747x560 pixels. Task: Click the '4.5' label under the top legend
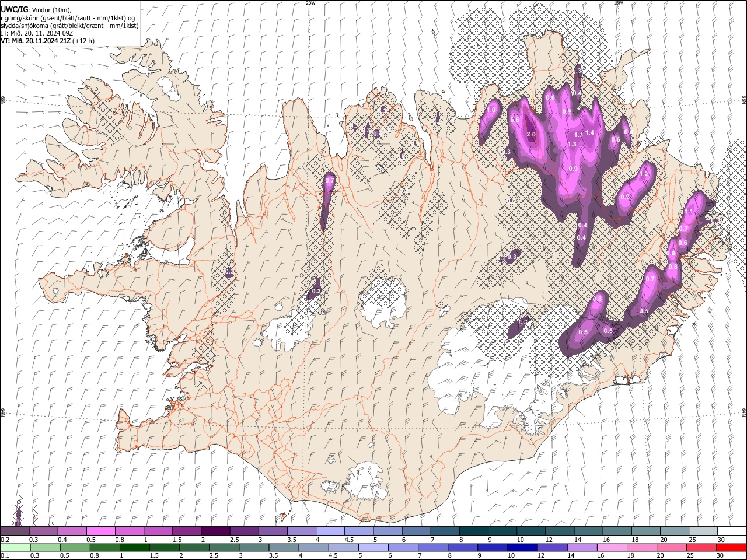349,540
